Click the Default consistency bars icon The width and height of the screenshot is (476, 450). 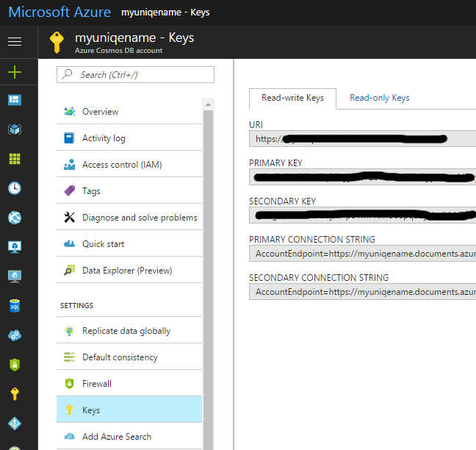pos(70,357)
